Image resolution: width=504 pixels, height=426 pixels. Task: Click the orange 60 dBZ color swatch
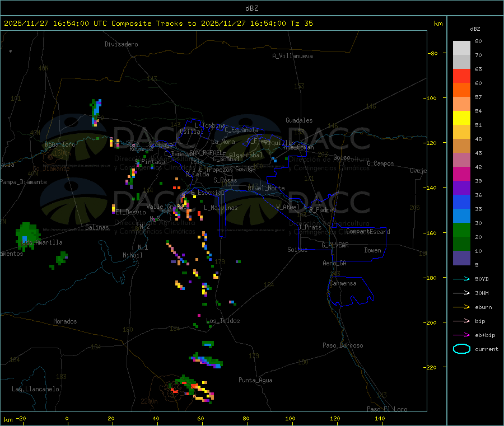click(x=461, y=90)
